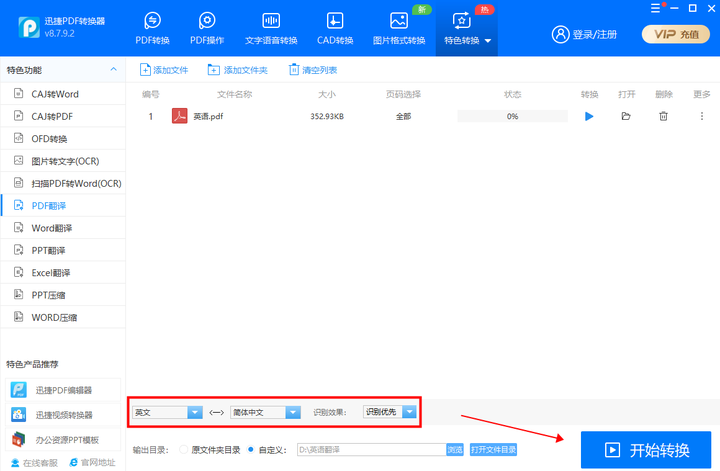Open the 特色转换 module icon
The height and width of the screenshot is (471, 720).
click(x=461, y=21)
